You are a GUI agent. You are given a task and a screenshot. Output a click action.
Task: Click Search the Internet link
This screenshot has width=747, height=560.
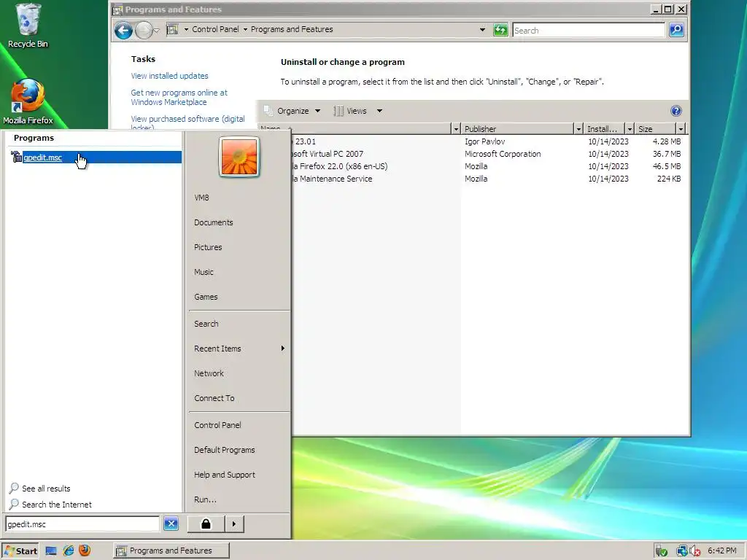(x=57, y=505)
